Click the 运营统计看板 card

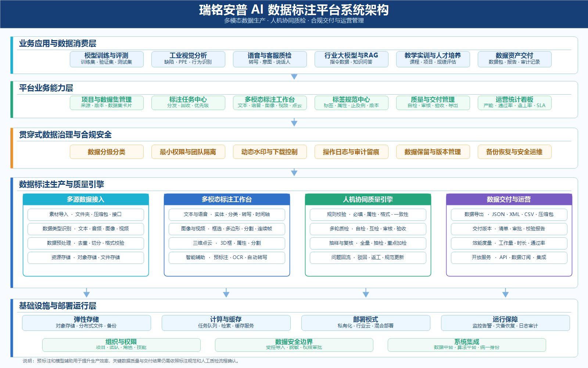[514, 103]
